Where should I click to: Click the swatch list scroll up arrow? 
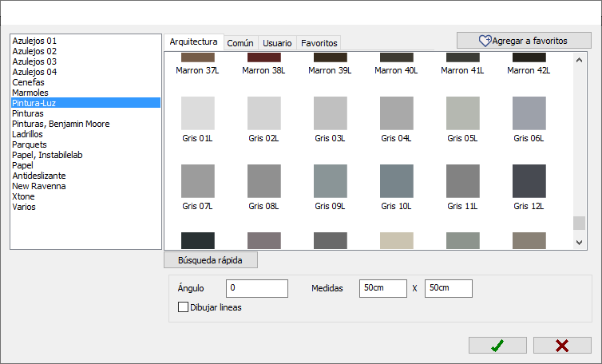[x=580, y=60]
